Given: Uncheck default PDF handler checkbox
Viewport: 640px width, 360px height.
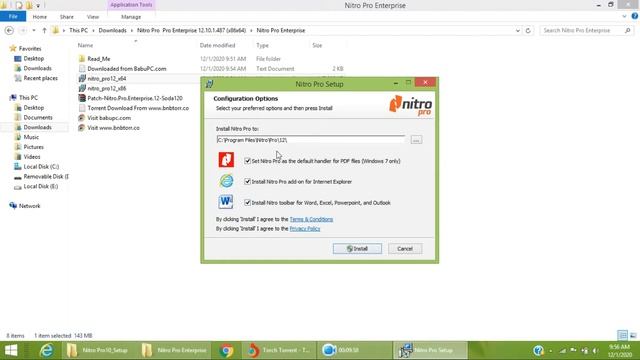Looking at the screenshot, I should (x=247, y=161).
